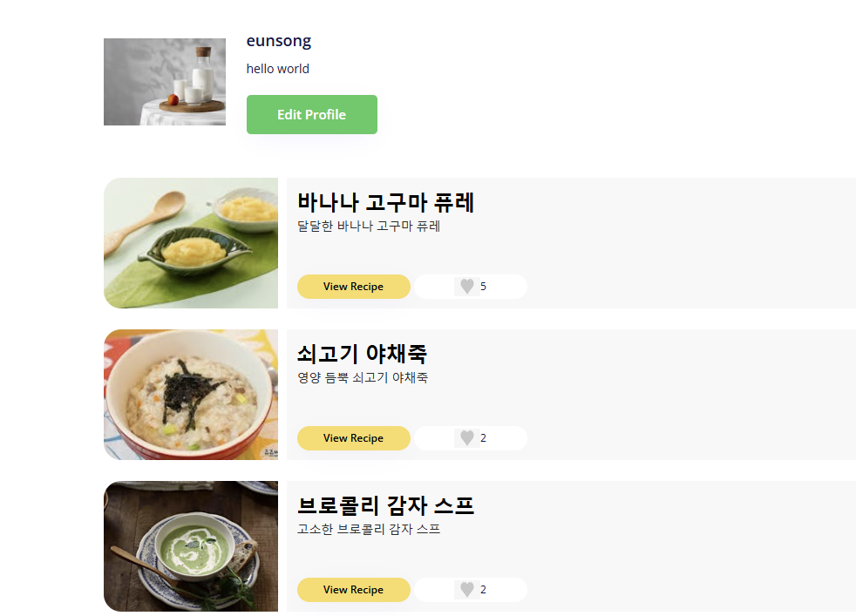This screenshot has width=856, height=616.
Task: Unlike the beef vegetable porridge recipe
Action: [466, 437]
